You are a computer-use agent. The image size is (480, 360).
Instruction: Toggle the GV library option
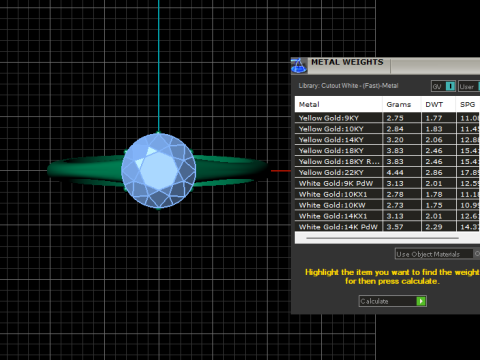point(443,86)
